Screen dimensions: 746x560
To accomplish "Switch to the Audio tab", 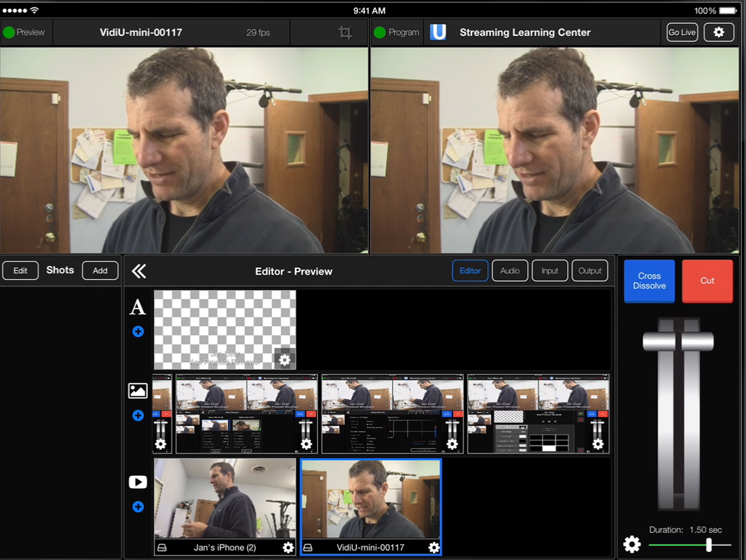I will point(509,271).
